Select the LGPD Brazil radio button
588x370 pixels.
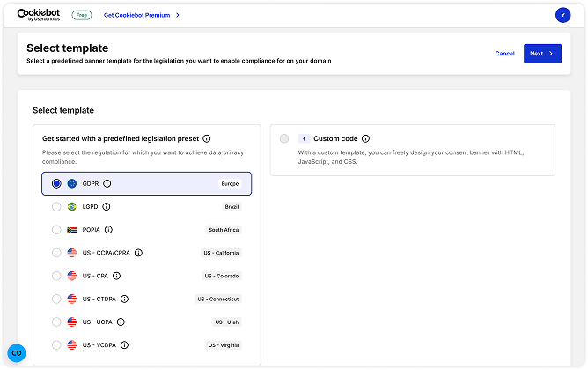point(56,206)
